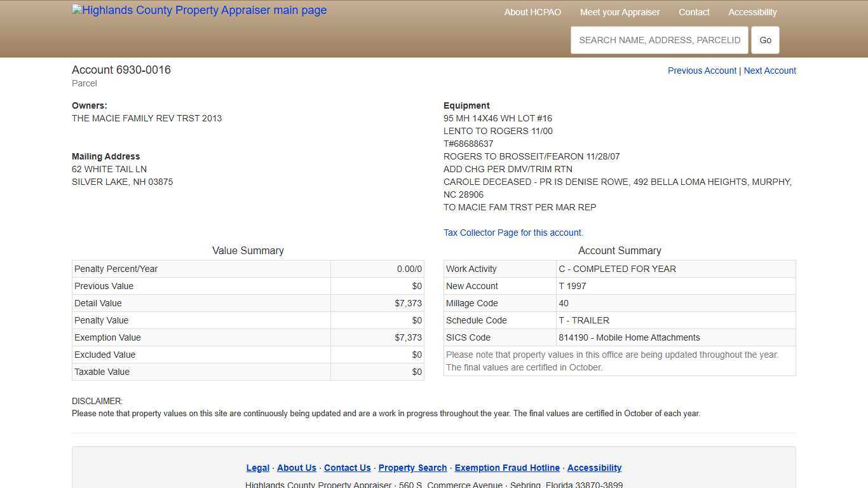Go to the Previous Account

702,71
